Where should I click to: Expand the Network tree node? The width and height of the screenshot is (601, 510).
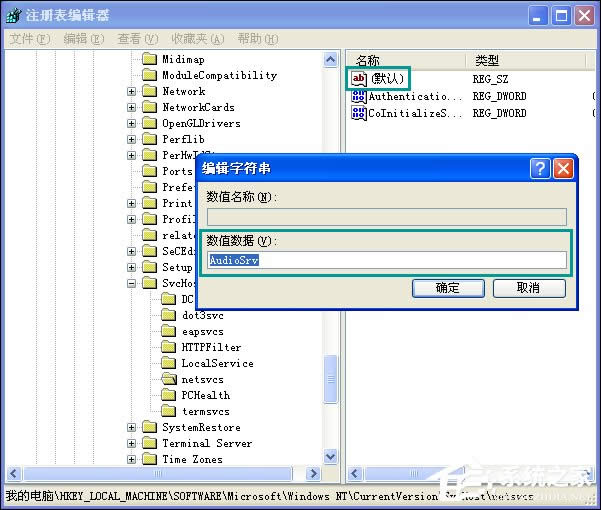pyautogui.click(x=132, y=91)
